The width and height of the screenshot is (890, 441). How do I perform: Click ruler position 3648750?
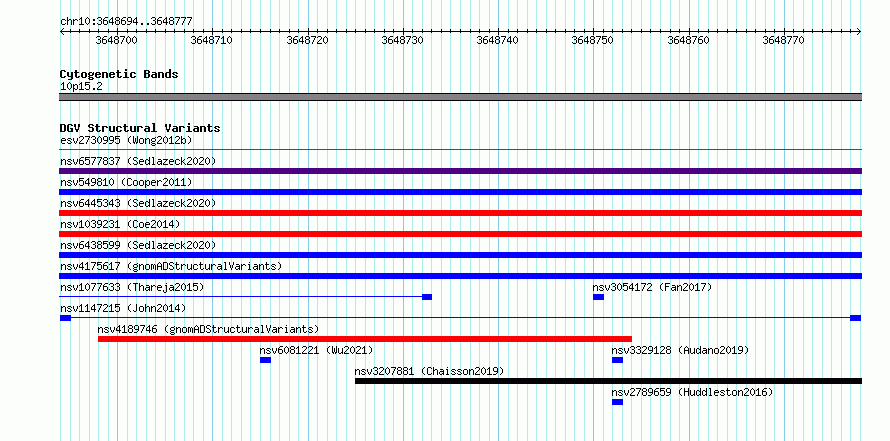[593, 40]
